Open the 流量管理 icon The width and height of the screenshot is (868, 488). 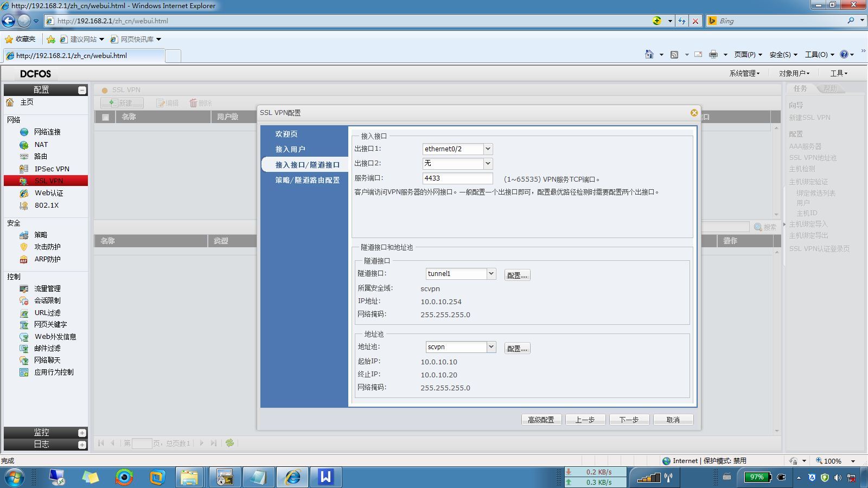pyautogui.click(x=24, y=288)
